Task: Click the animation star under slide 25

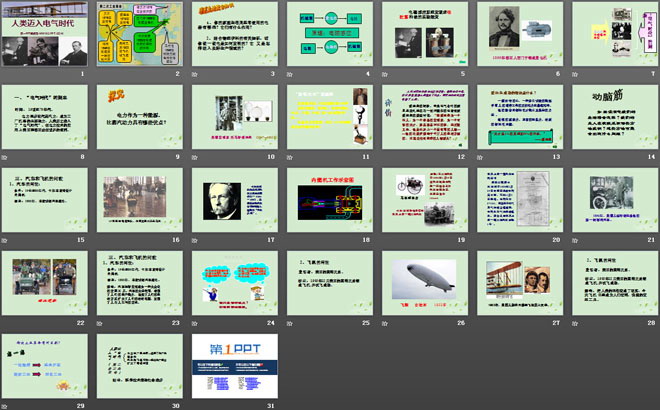Action: 290,323
